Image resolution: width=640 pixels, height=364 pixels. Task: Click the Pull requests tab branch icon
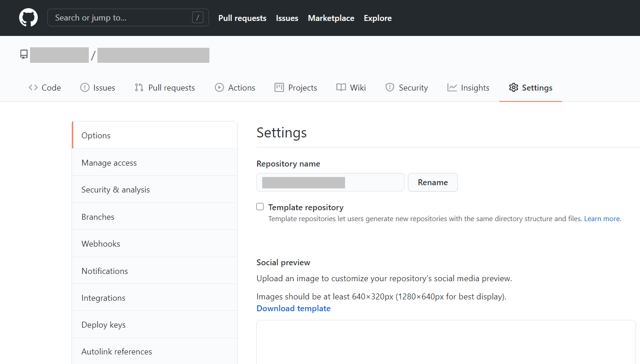click(x=139, y=87)
